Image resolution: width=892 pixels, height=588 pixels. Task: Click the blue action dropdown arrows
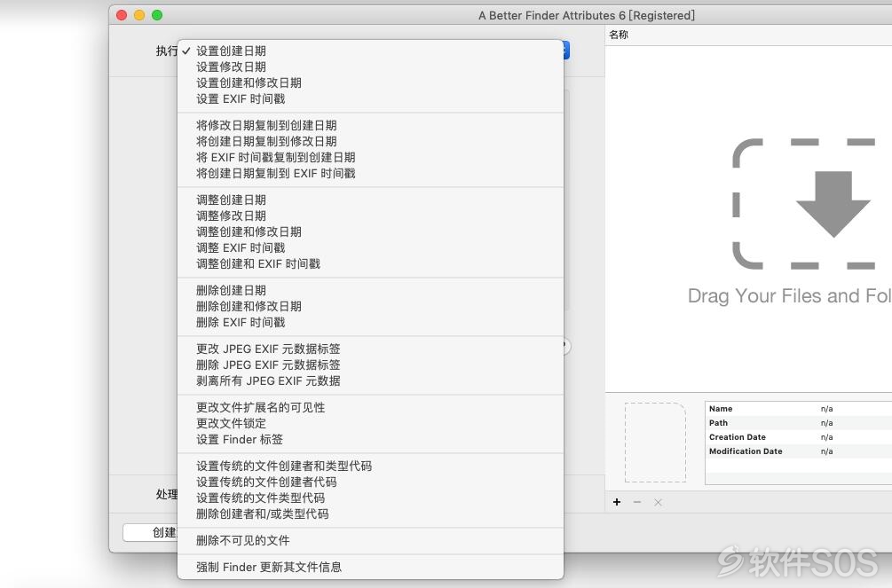click(566, 50)
